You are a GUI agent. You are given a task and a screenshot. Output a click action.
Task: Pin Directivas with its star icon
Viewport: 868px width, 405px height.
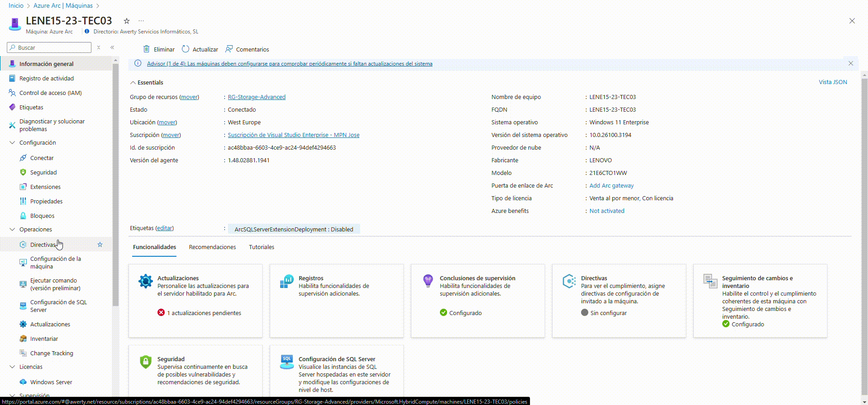pos(100,245)
